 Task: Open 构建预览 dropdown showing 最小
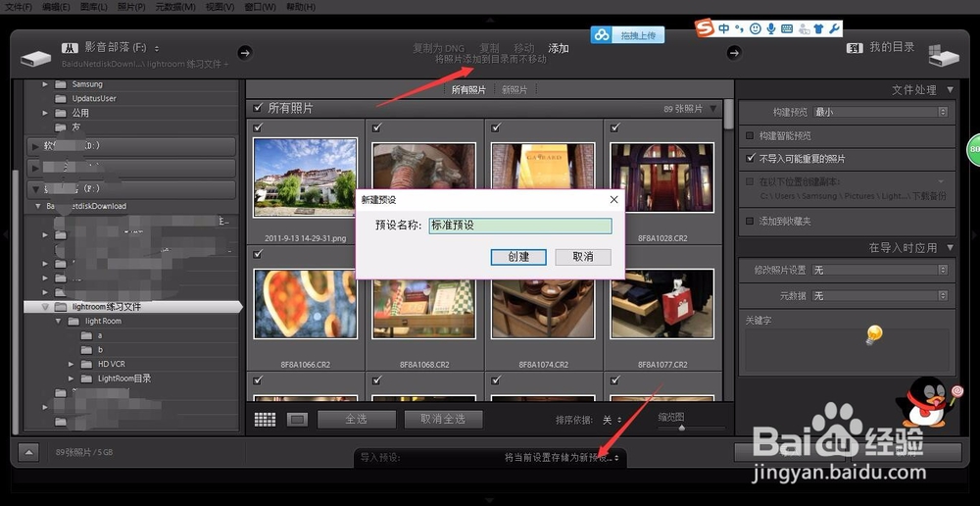(880, 112)
